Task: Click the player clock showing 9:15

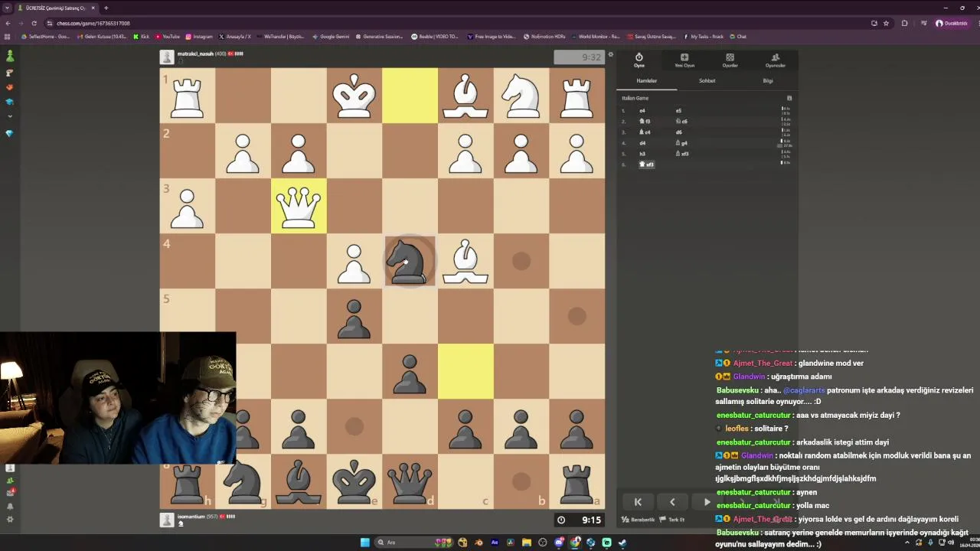Action: click(580, 520)
